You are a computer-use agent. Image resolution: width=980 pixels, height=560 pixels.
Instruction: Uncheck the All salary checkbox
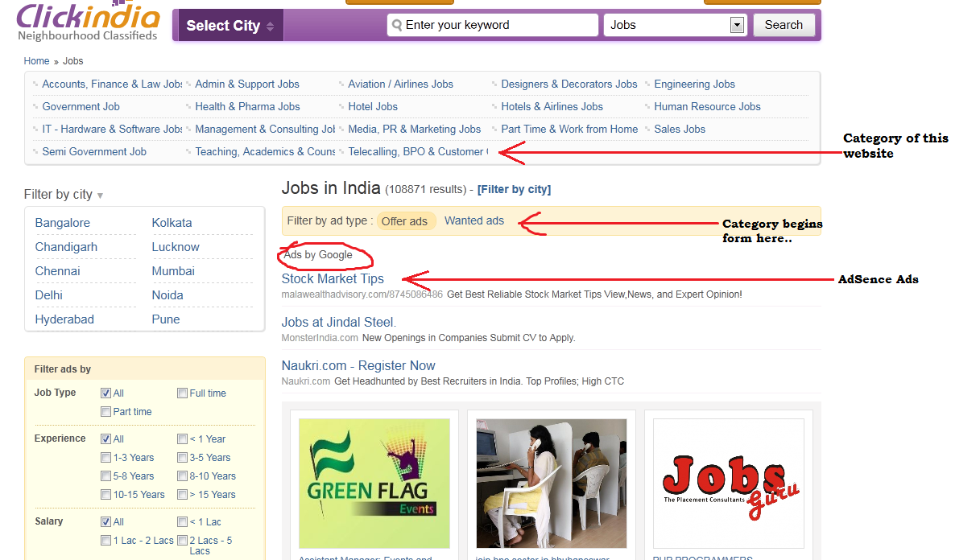105,521
